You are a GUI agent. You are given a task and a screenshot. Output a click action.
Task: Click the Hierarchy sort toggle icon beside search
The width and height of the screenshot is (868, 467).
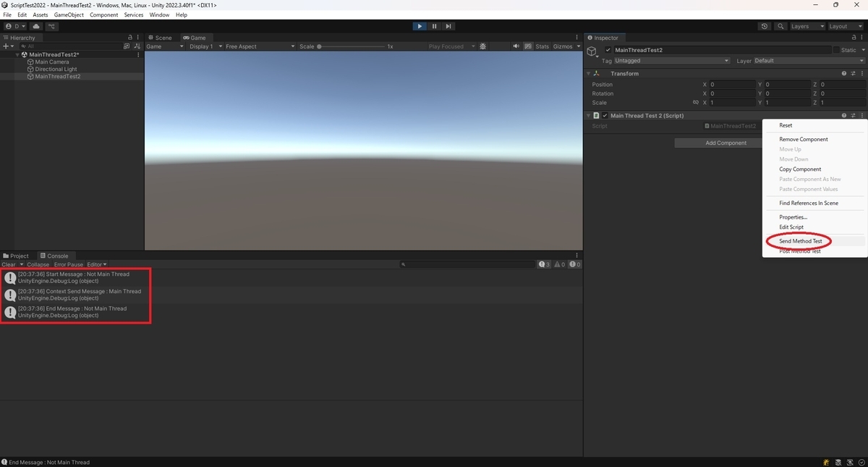[x=138, y=46]
